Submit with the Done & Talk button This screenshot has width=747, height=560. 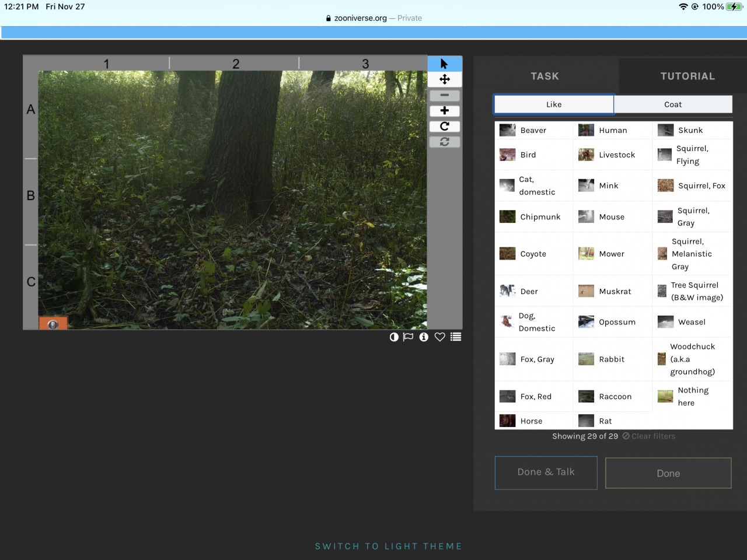click(546, 473)
